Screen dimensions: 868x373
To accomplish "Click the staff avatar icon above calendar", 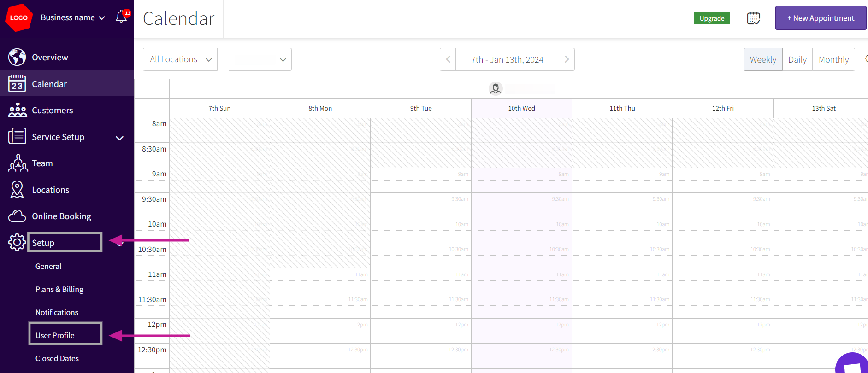I will click(496, 88).
